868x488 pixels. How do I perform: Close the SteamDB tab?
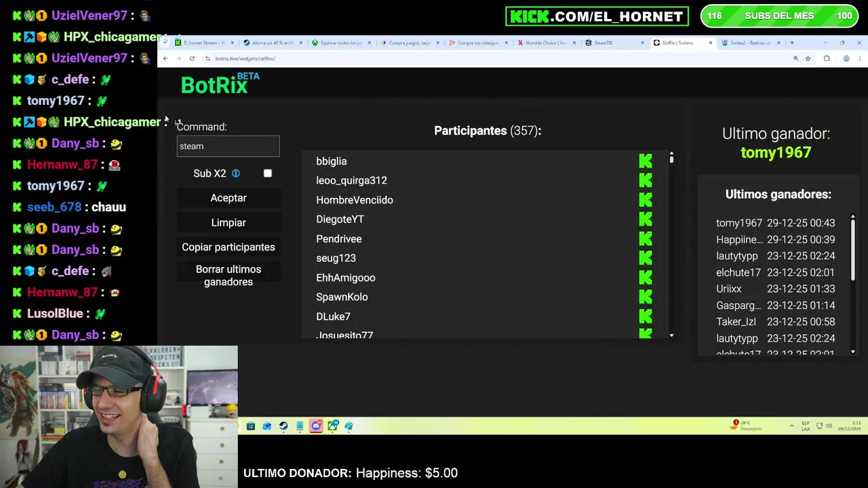(x=642, y=43)
